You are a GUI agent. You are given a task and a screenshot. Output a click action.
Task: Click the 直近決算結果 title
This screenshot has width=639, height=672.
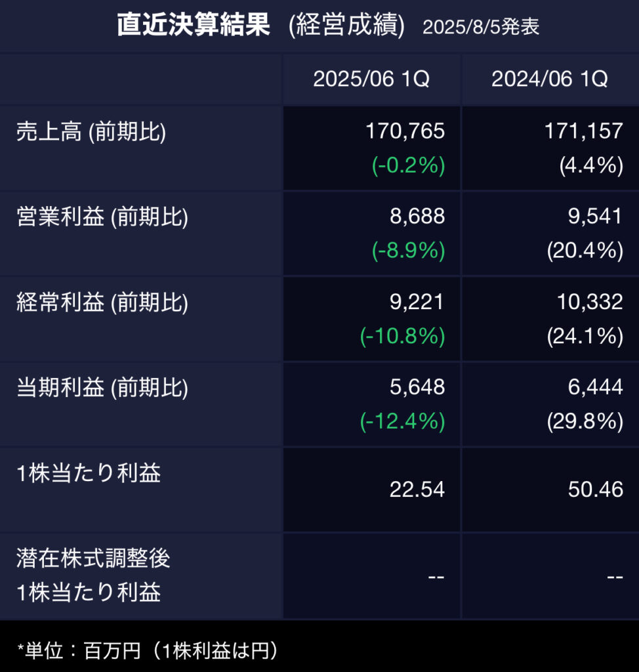pos(194,24)
